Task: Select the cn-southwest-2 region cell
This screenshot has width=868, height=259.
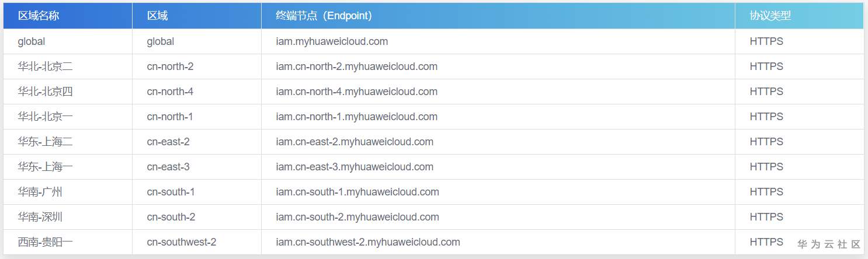Action: tap(182, 242)
